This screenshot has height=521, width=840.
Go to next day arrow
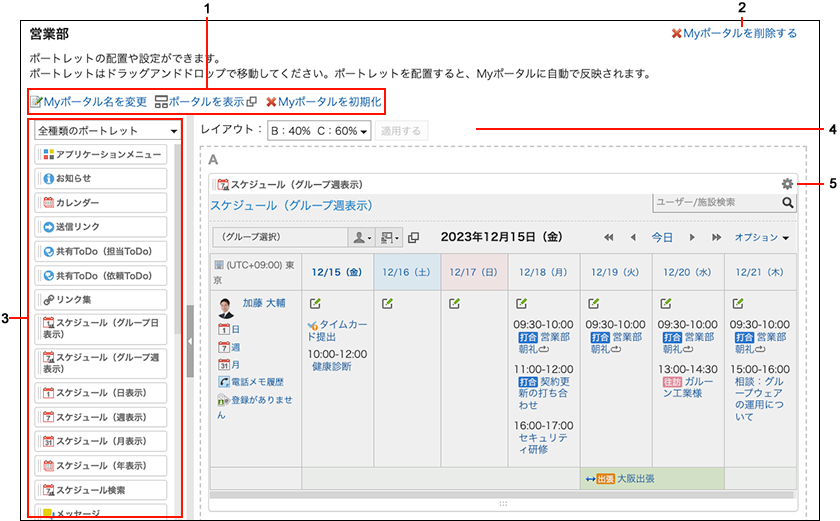click(x=691, y=238)
